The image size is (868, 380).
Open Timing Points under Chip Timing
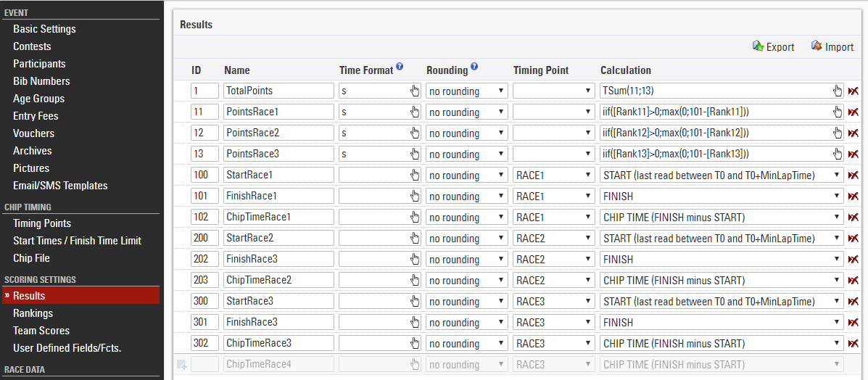42,223
